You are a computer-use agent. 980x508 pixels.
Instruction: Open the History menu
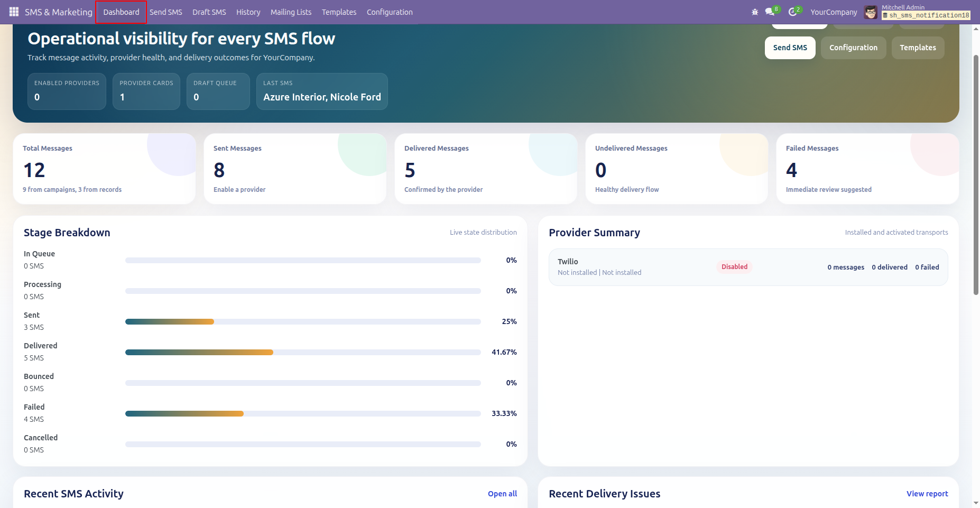pos(248,12)
